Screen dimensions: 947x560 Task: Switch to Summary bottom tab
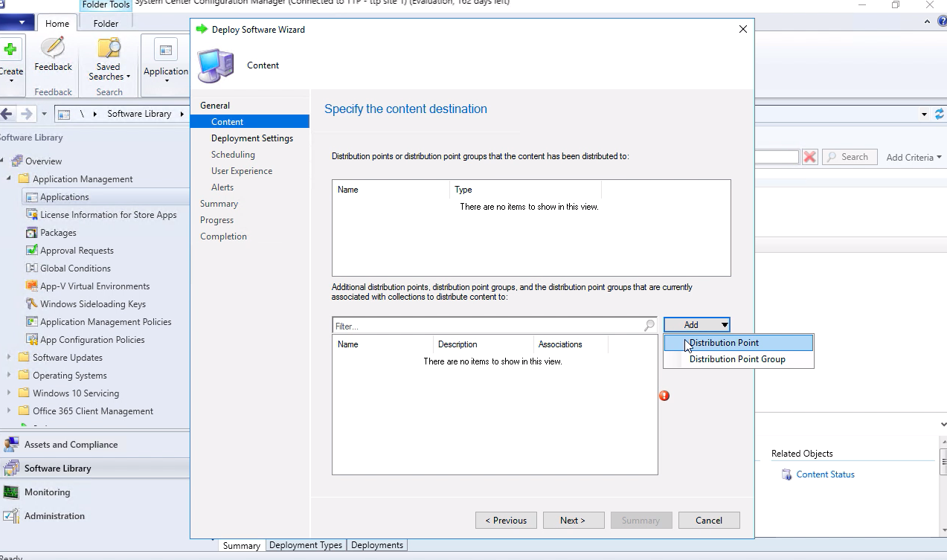click(242, 546)
